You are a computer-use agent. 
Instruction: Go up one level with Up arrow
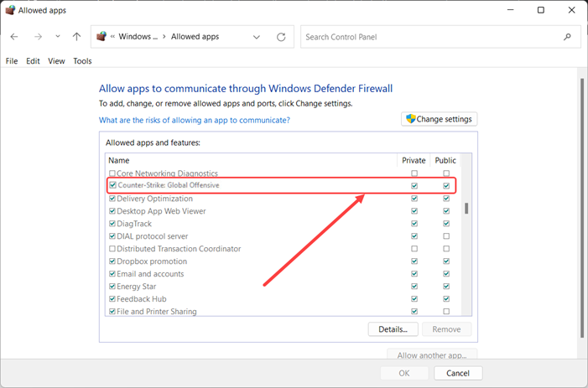tap(76, 37)
